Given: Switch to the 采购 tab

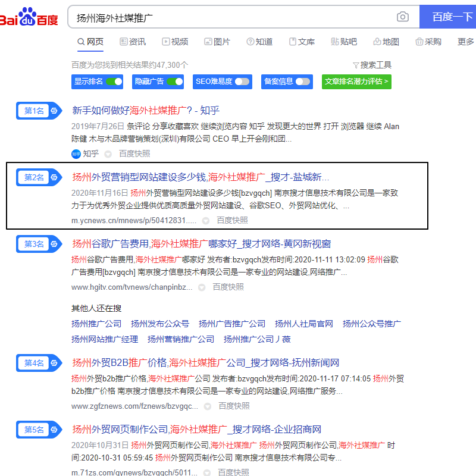Looking at the screenshot, I should point(428,42).
